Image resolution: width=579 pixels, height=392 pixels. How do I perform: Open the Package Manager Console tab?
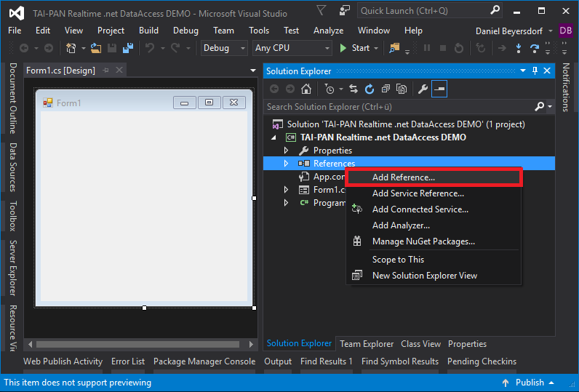pos(204,361)
